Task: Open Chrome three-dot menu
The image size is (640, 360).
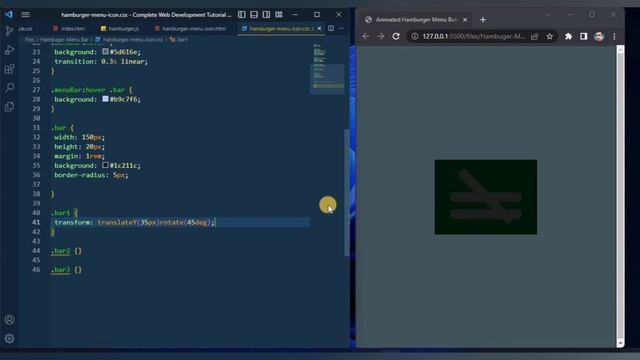Action: pos(614,36)
